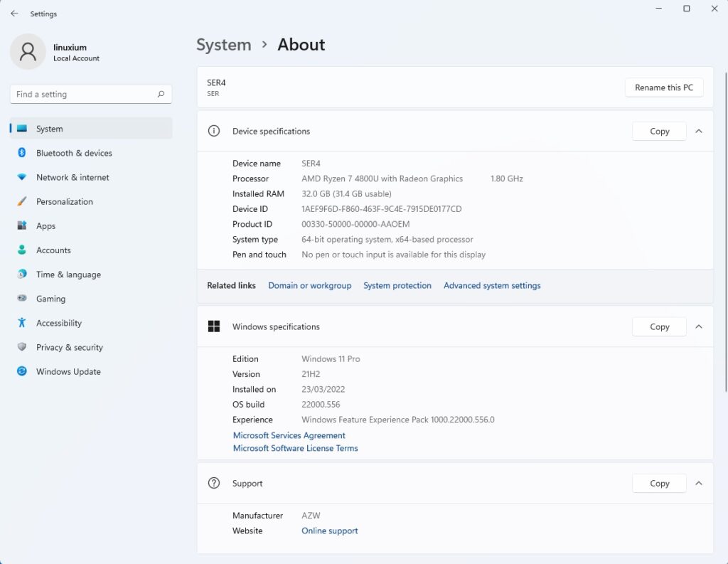Click the System breadcrumb in the header
The width and height of the screenshot is (728, 564).
tap(223, 45)
